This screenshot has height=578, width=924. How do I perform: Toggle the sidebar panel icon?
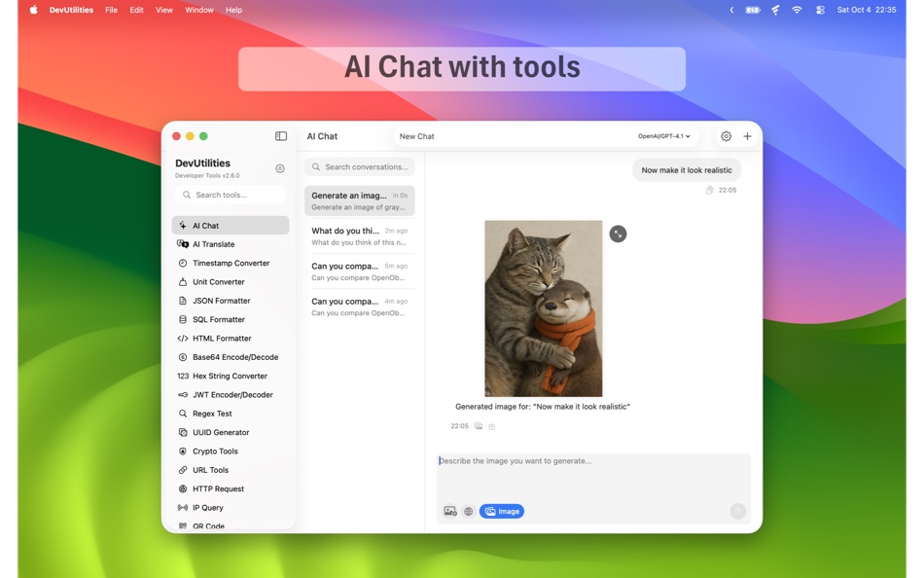(x=281, y=136)
